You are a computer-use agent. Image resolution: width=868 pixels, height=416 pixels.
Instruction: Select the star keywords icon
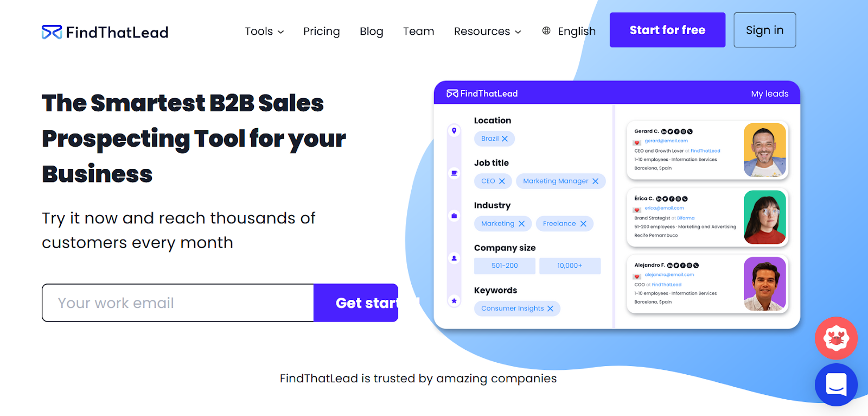(x=454, y=301)
